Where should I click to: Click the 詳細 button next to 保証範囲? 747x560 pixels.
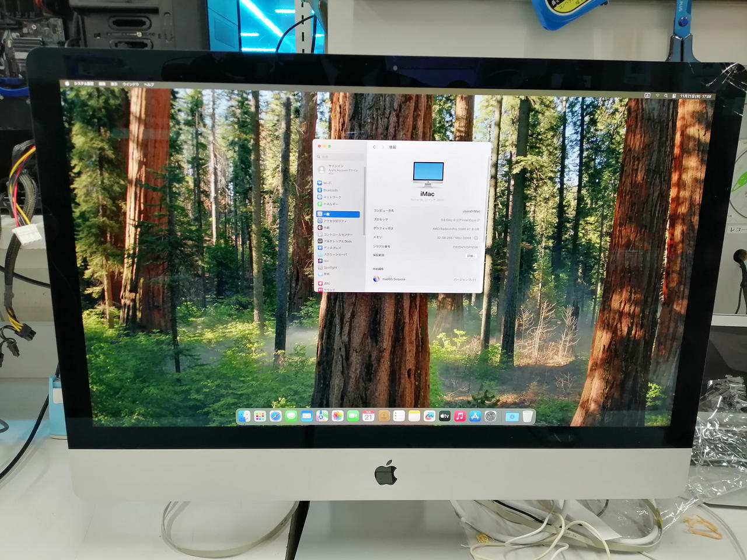470,256
